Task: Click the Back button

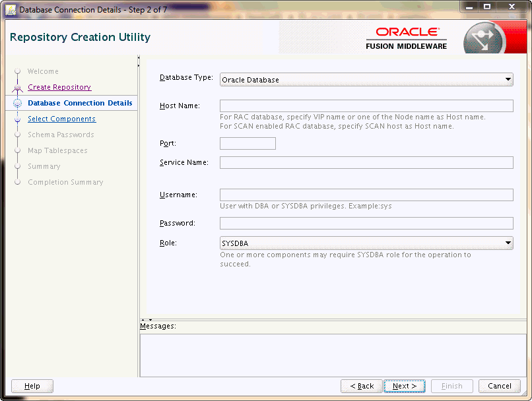Action: (362, 386)
